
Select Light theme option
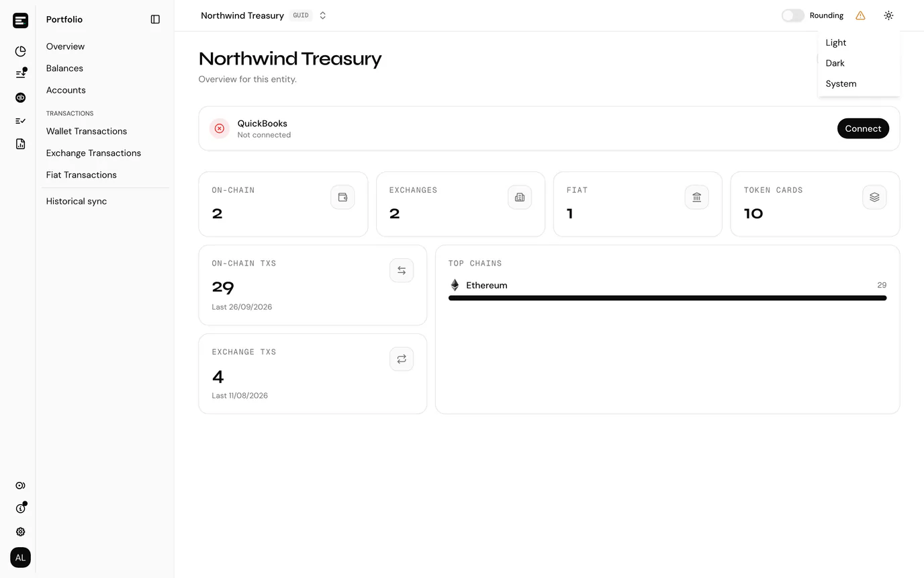click(859, 42)
